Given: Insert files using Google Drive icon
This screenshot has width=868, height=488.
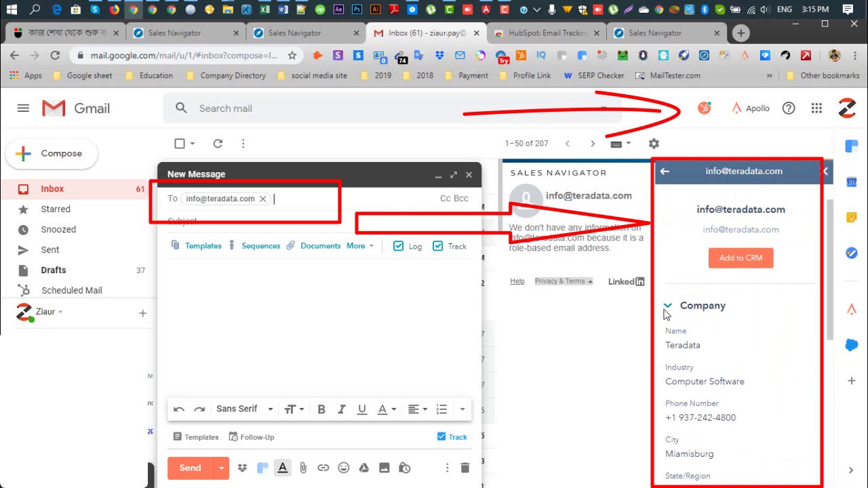Looking at the screenshot, I should pos(364,468).
